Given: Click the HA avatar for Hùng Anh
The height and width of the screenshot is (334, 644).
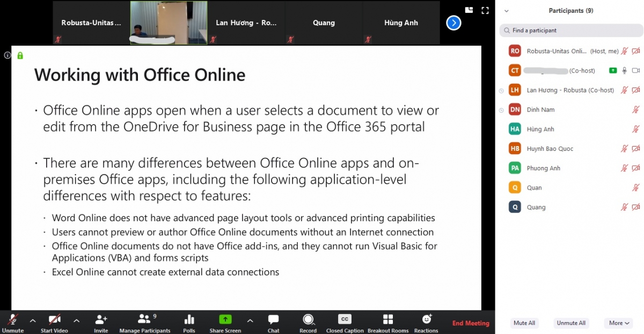Looking at the screenshot, I should [x=515, y=129].
